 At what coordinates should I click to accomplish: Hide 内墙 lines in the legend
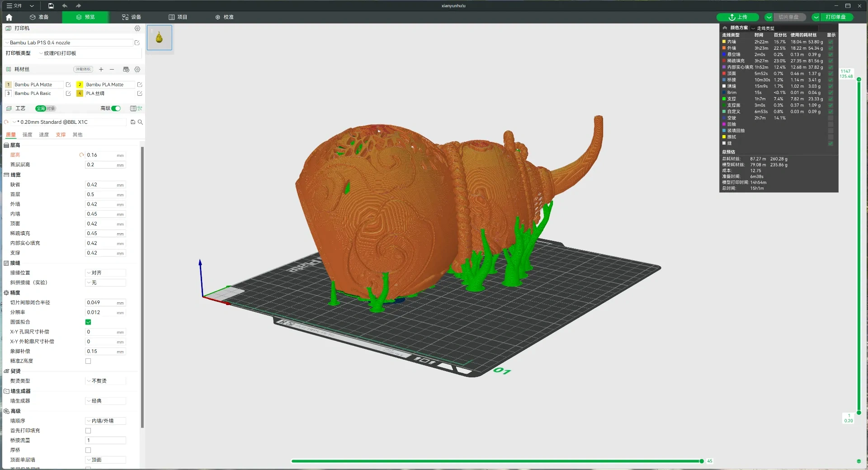[830, 42]
